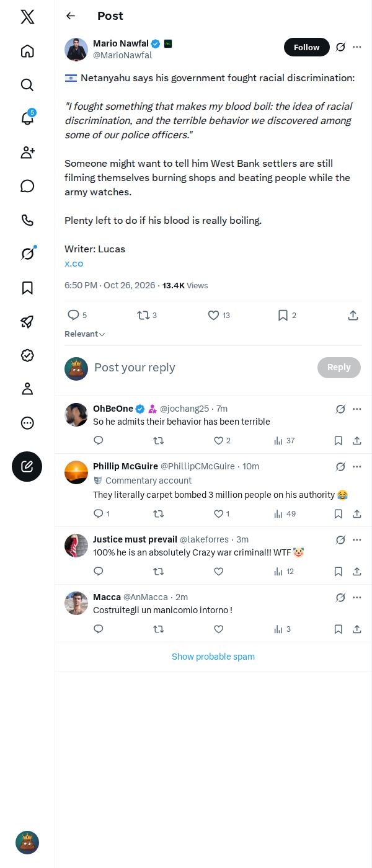Image resolution: width=372 pixels, height=868 pixels.
Task: Open the Home feed icon in sidebar
Action: point(27,51)
